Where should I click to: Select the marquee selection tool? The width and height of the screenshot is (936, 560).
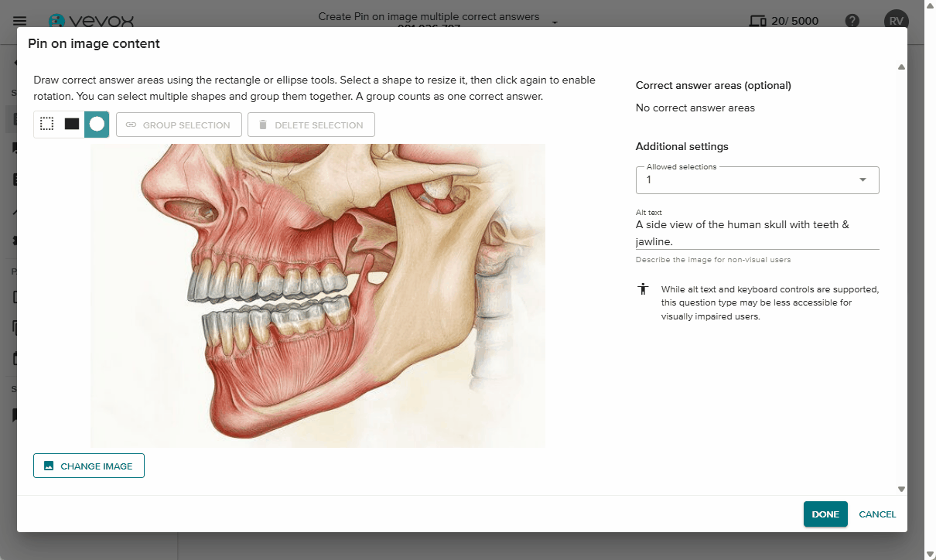point(46,122)
